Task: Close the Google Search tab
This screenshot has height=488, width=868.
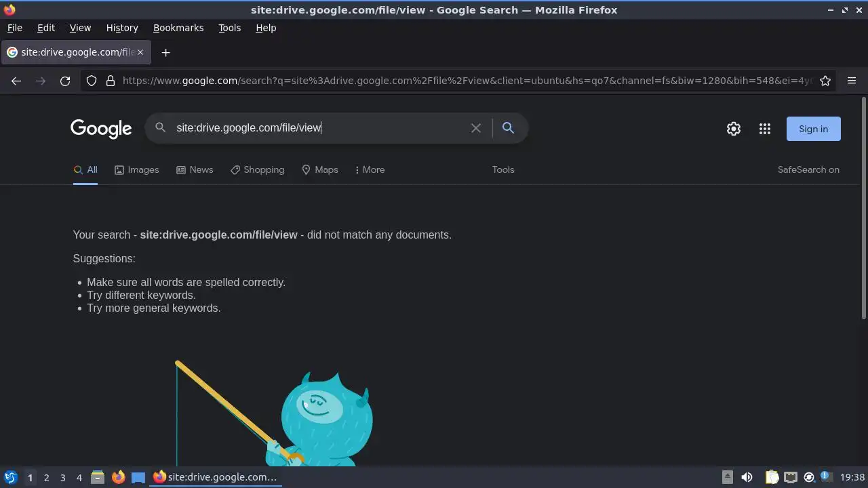Action: [x=140, y=52]
